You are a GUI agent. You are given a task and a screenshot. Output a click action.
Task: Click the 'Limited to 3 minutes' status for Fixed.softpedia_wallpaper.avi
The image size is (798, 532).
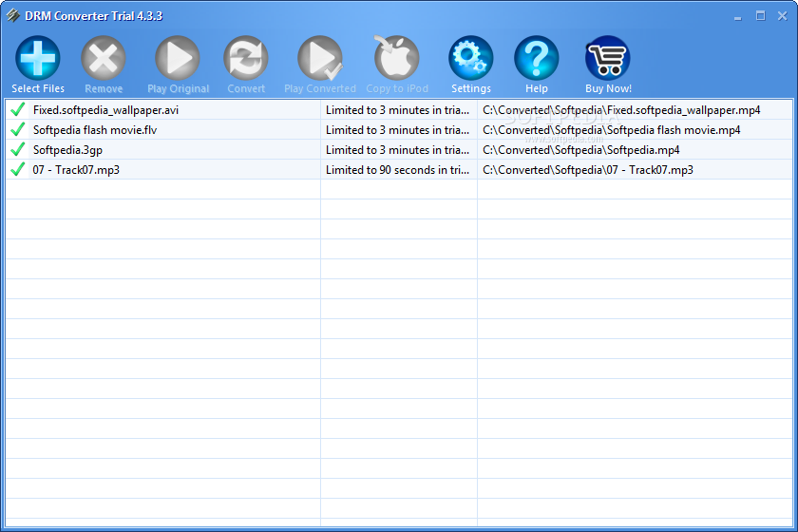point(397,110)
